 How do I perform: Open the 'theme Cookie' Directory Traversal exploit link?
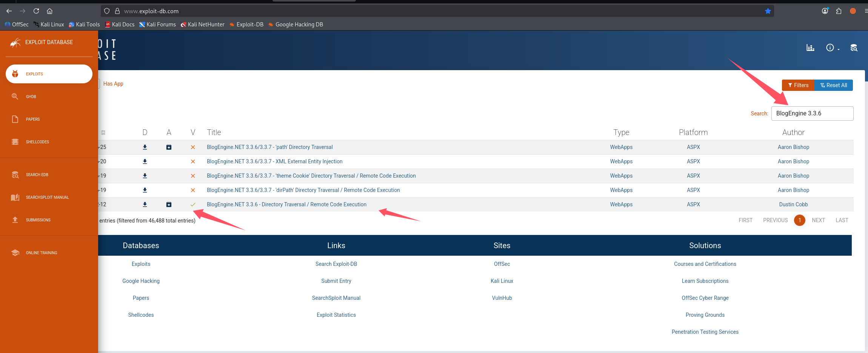[311, 176]
